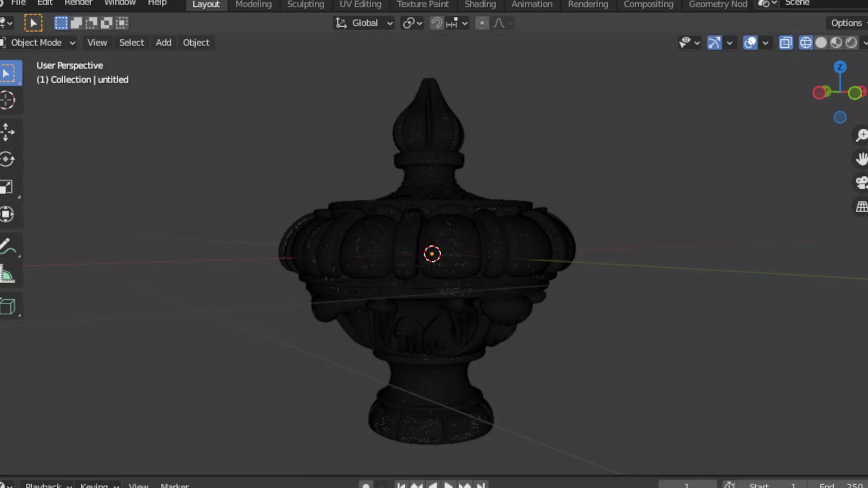
Task: Open the Object Mode dropdown
Action: coord(38,42)
